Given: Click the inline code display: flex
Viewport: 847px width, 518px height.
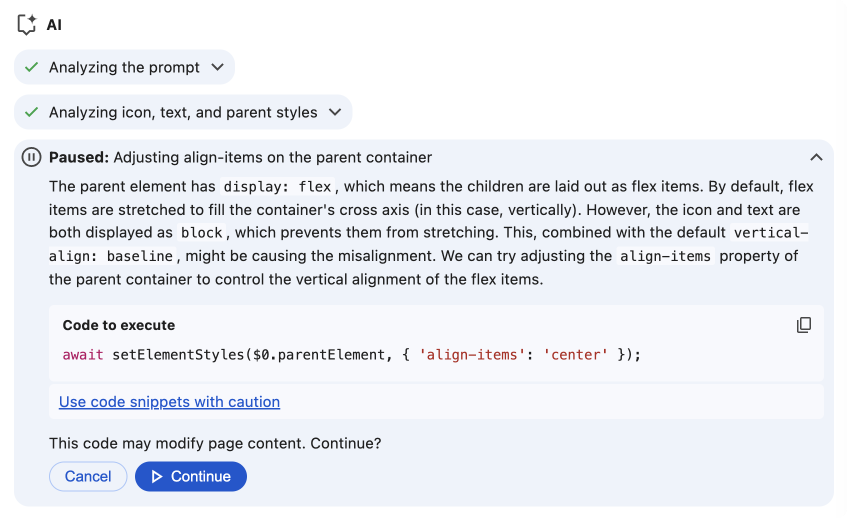Looking at the screenshot, I should click(277, 187).
